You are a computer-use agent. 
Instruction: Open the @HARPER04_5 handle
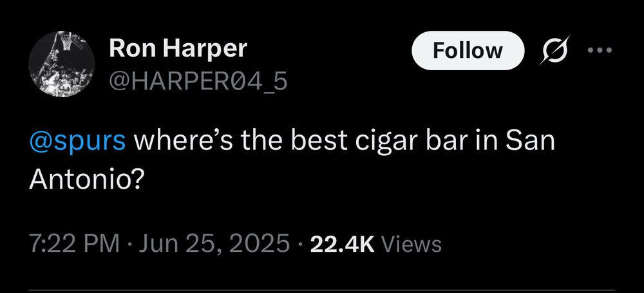[x=198, y=82]
